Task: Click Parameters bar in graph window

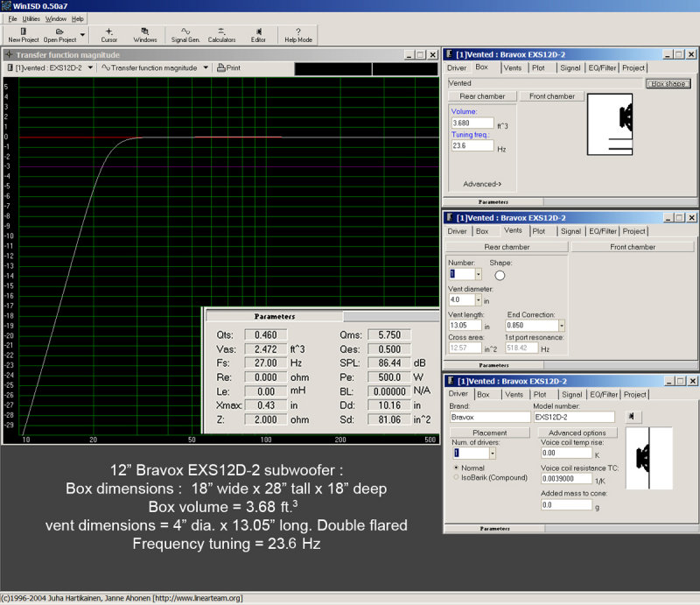Action: pyautogui.click(x=275, y=316)
